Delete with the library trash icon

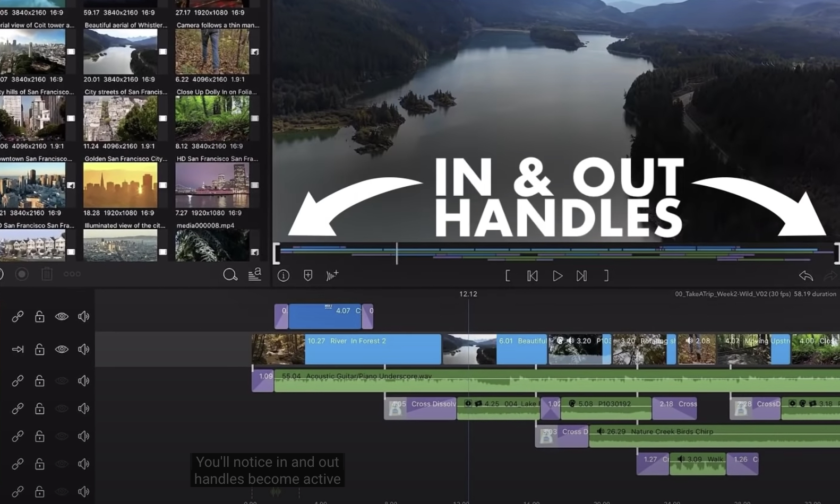47,274
